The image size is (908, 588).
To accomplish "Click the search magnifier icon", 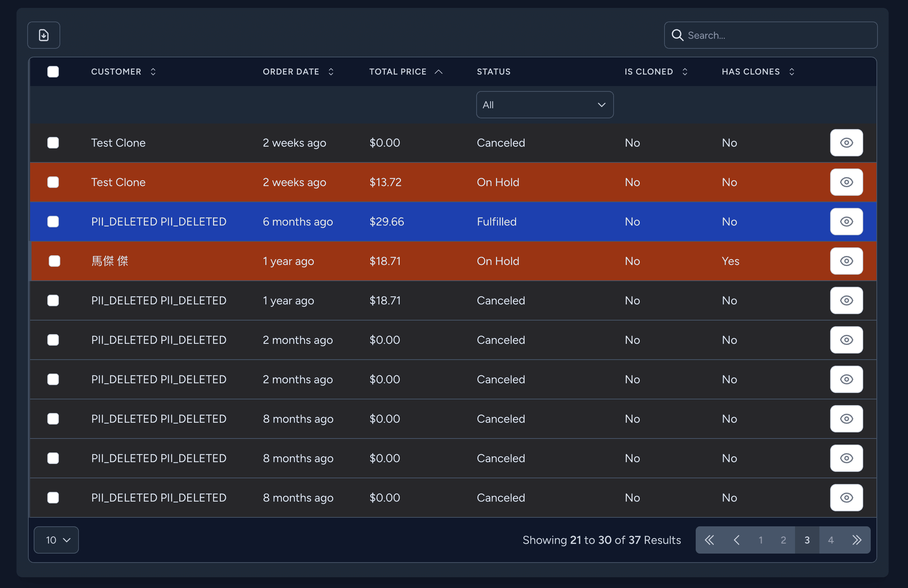I will [677, 35].
